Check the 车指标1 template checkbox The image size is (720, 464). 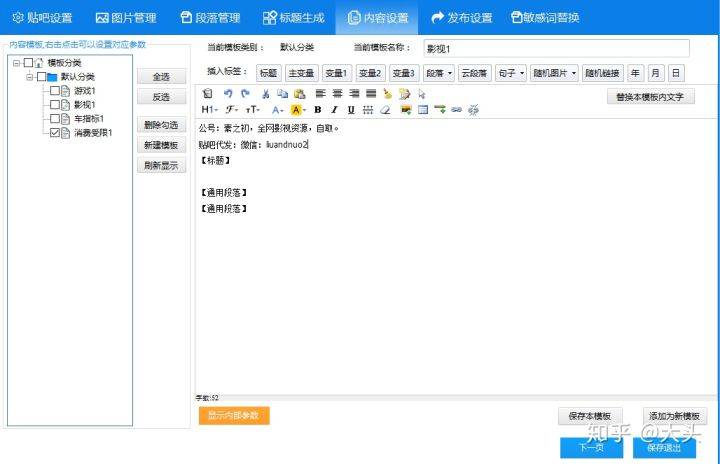(x=55, y=119)
